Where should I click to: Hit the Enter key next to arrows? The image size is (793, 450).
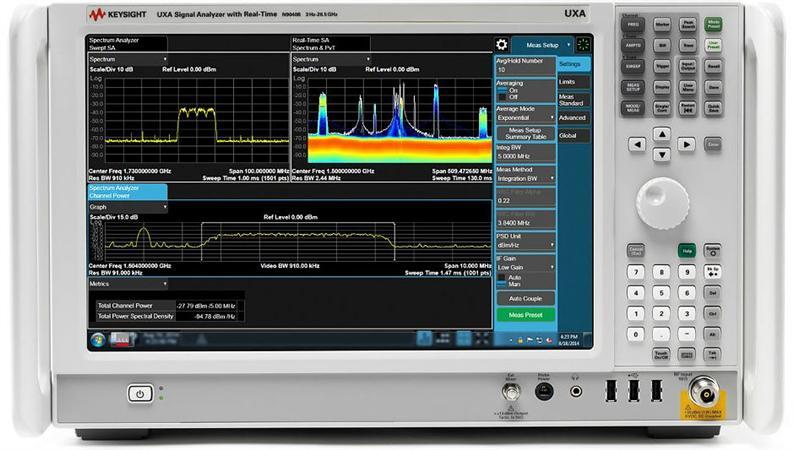[x=713, y=145]
